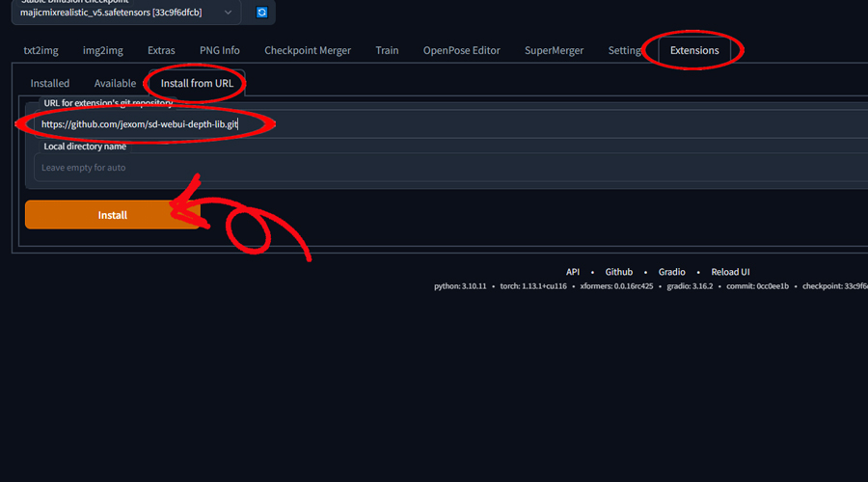Switch to the img2img tab

(x=103, y=50)
